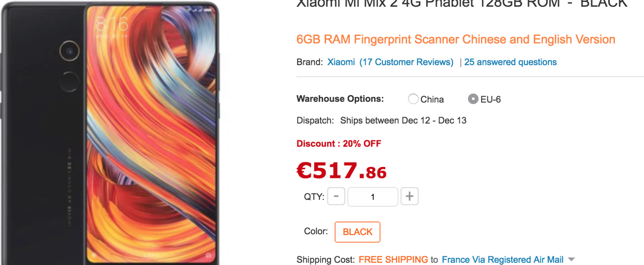Screen dimensions: 644x265
Task: Open the 25 answered questions link
Action: coord(510,62)
